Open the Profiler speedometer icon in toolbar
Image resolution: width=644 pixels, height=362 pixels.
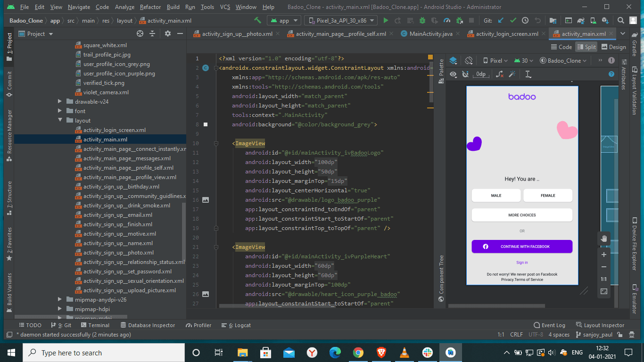(x=446, y=21)
